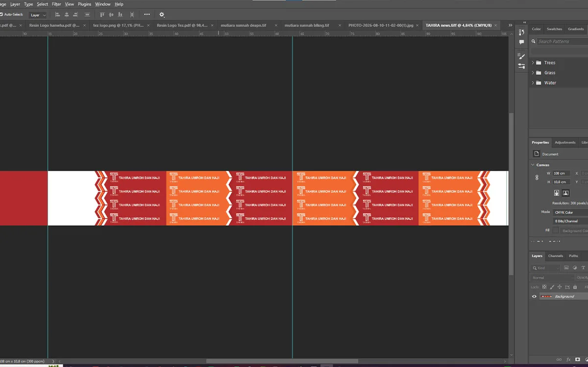The width and height of the screenshot is (588, 367).
Task: Filter layers by text type
Action: [x=583, y=268]
